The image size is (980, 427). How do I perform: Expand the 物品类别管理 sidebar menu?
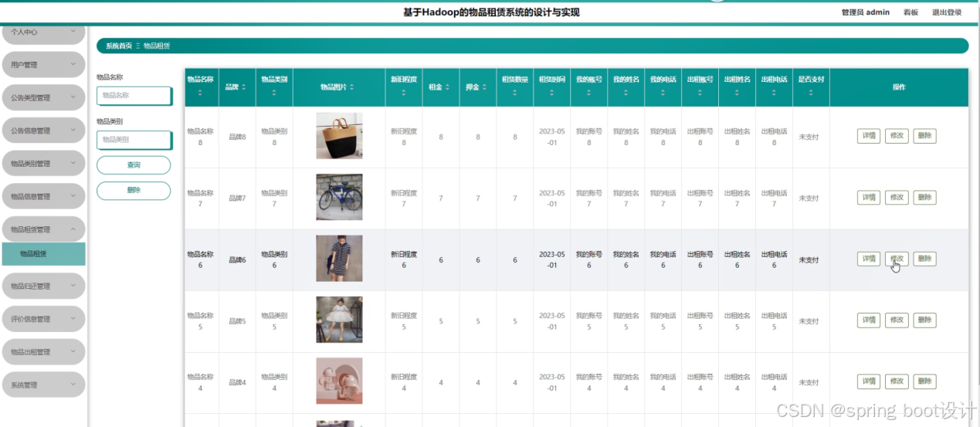(42, 164)
